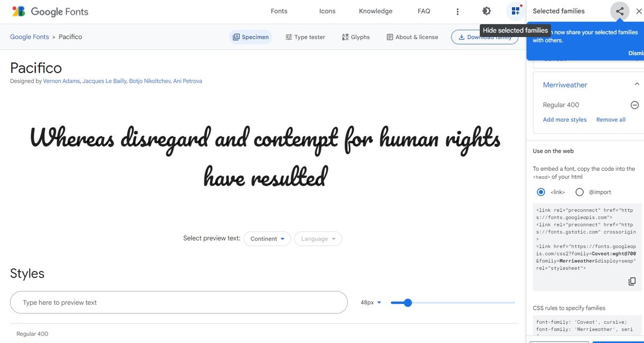The width and height of the screenshot is (644, 343).
Task: Go to Google Fonts breadcrumb link
Action: 30,37
